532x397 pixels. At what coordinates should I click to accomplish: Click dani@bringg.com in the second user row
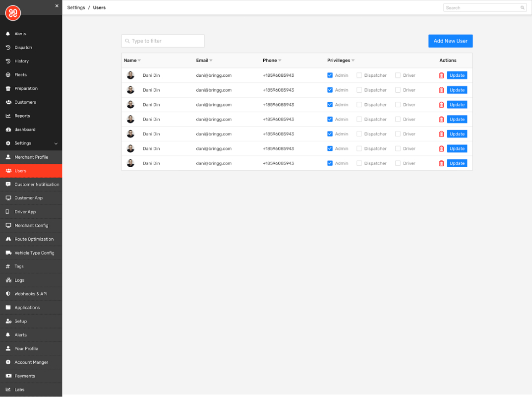point(214,90)
